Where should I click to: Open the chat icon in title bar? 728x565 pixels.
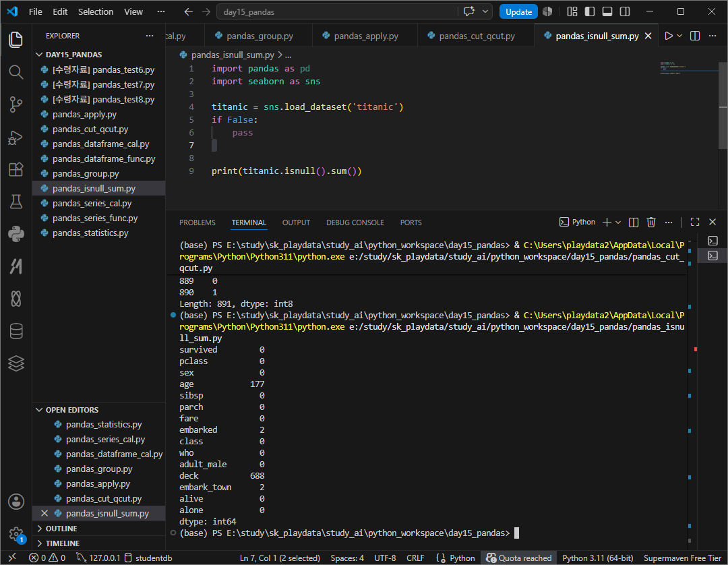pyautogui.click(x=469, y=11)
